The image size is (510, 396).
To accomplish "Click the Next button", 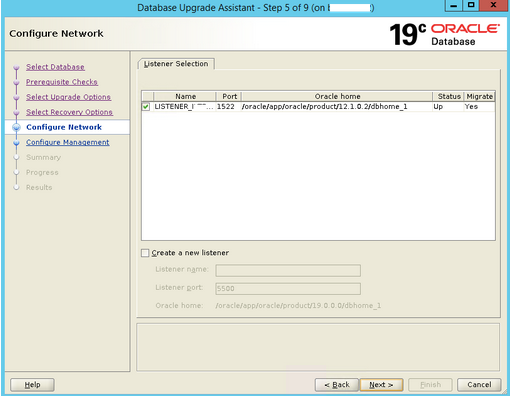I will (x=381, y=385).
